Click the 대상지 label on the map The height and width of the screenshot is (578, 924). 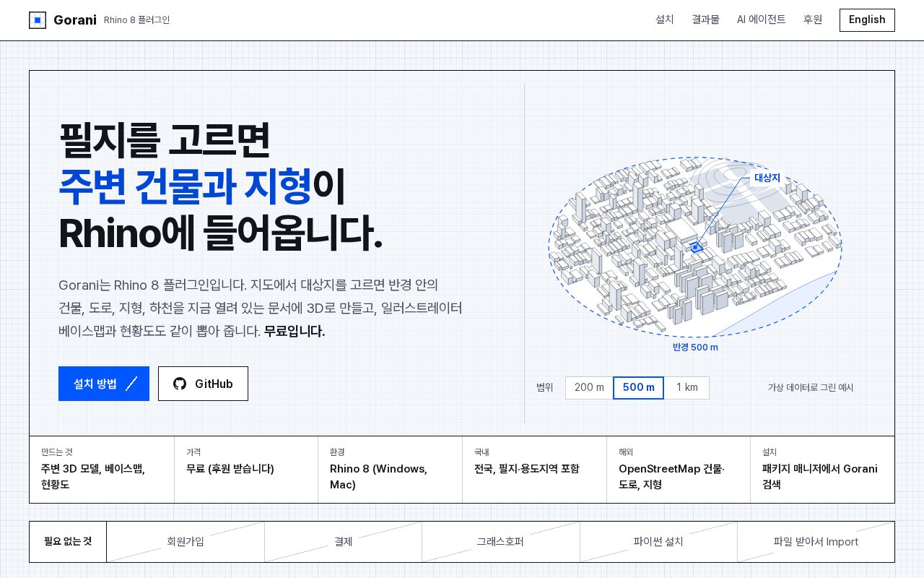767,178
